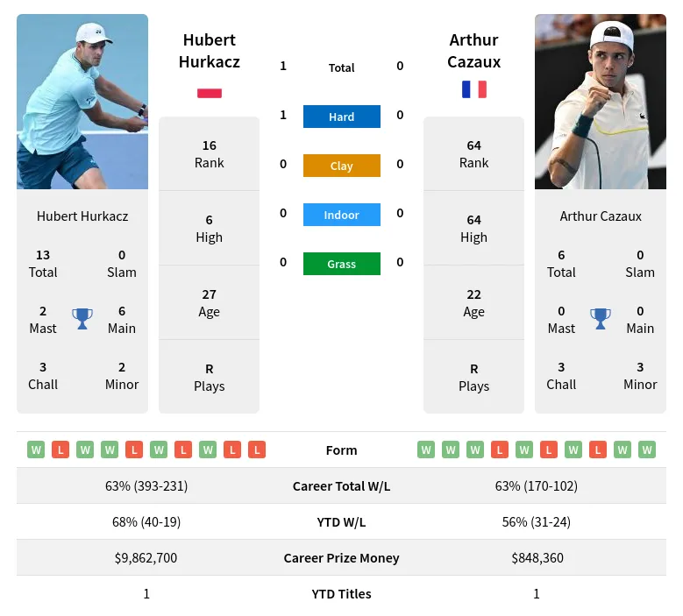683x616 pixels.
Task: Click the Poland flag icon
Action: click(x=210, y=93)
